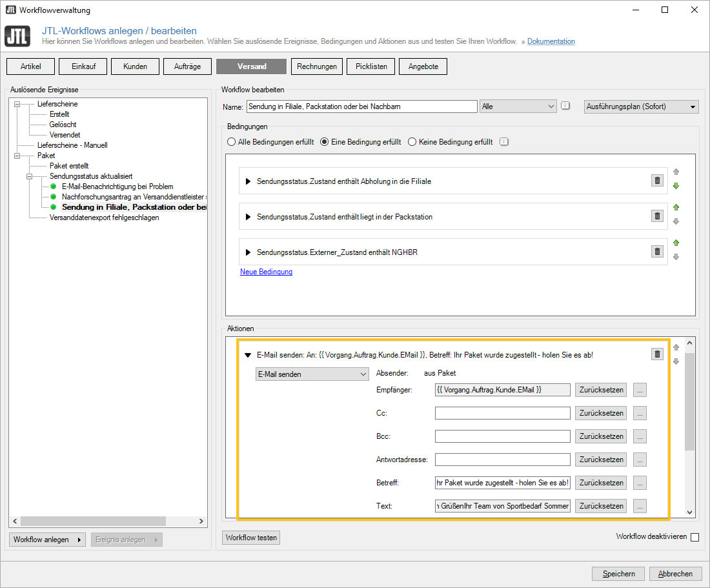
Task: Open the Empfänger field editor via ellipsis button
Action: pos(639,389)
